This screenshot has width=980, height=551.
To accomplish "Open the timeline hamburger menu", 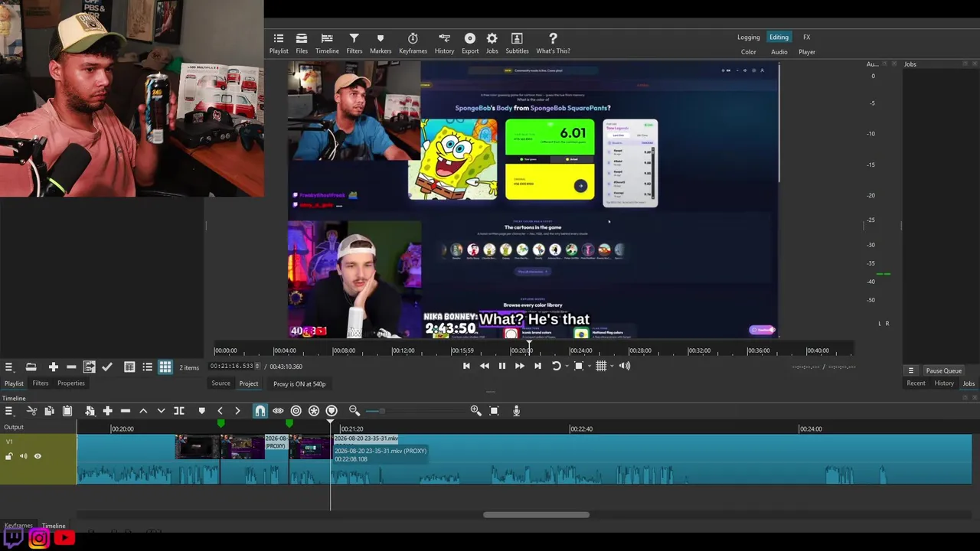I will click(x=8, y=411).
